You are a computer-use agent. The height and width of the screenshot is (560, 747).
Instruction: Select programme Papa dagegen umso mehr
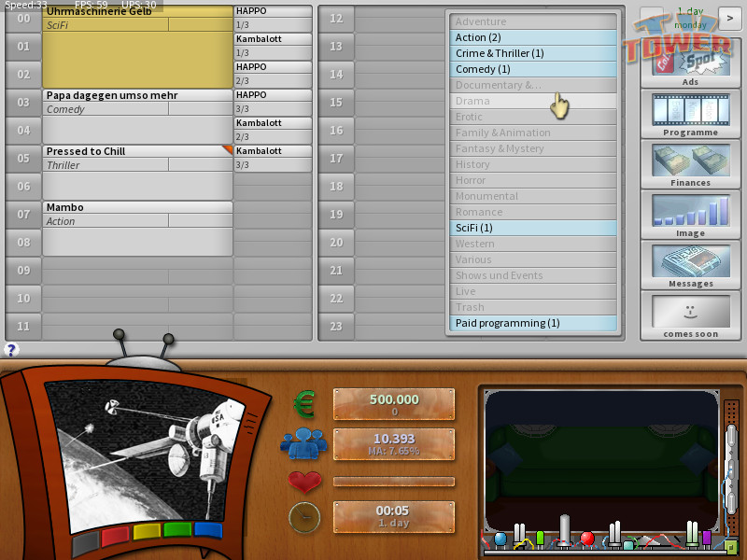(x=137, y=117)
